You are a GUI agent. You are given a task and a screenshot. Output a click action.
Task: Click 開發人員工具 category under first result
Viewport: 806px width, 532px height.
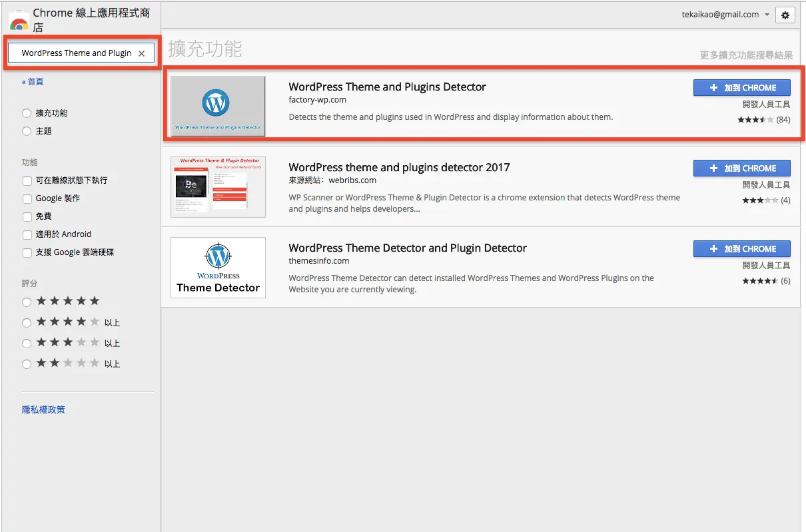766,105
